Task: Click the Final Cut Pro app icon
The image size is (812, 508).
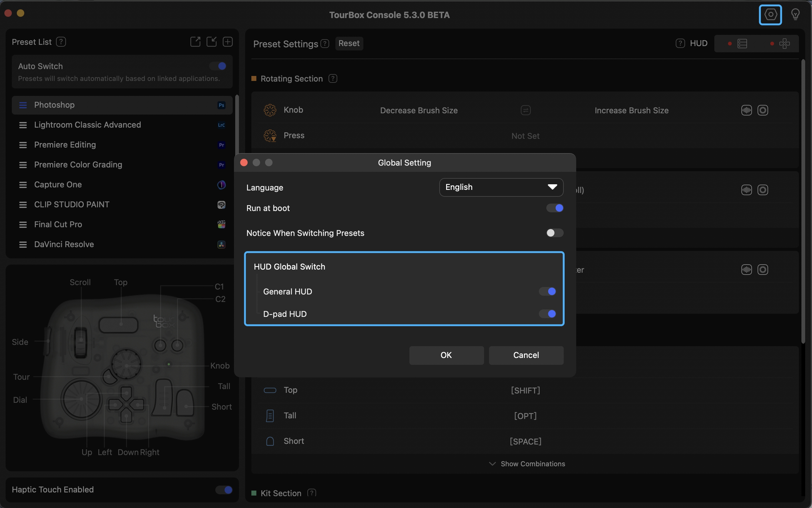Action: 221,224
